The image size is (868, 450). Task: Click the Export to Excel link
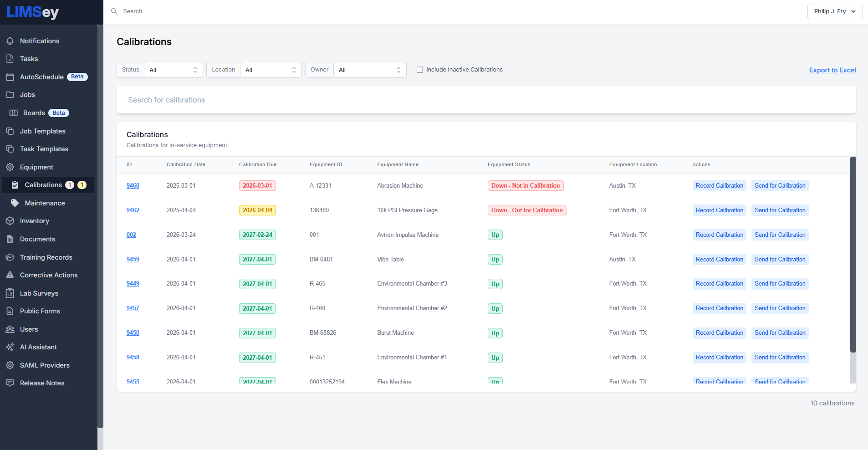pyautogui.click(x=832, y=70)
